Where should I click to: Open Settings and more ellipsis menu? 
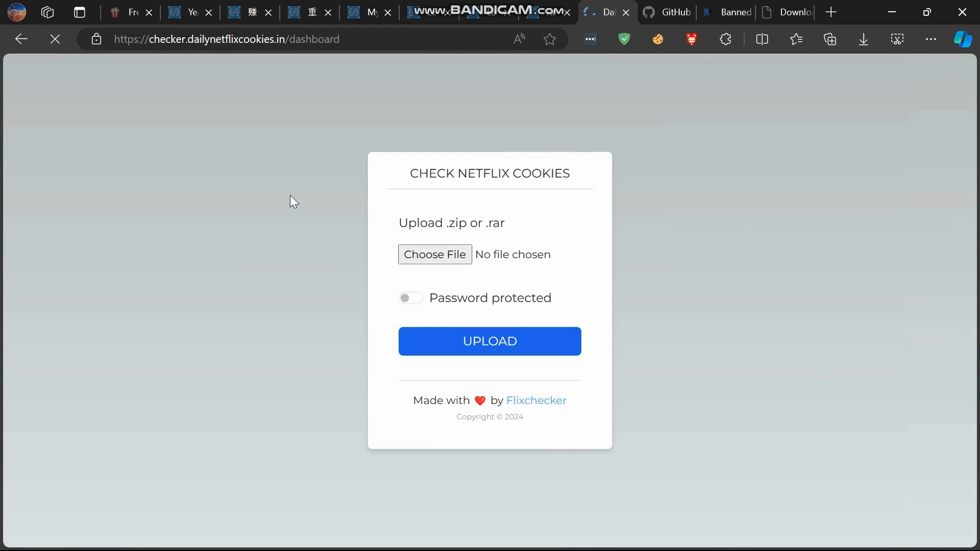(931, 39)
